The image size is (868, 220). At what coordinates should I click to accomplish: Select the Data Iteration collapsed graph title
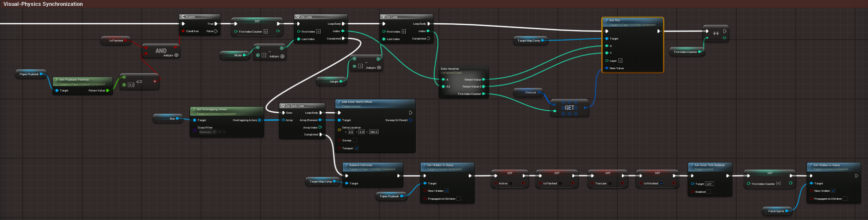coord(450,69)
